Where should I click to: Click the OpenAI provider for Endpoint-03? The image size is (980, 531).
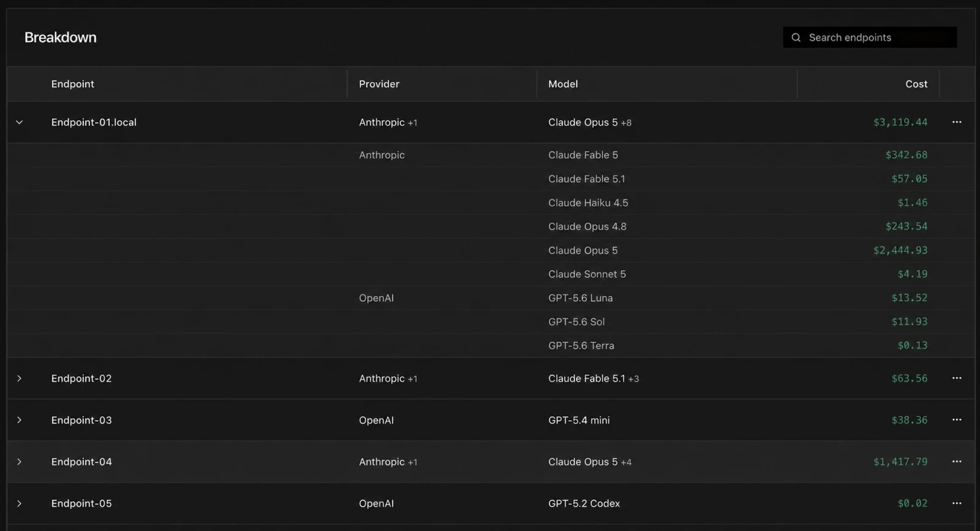(376, 420)
